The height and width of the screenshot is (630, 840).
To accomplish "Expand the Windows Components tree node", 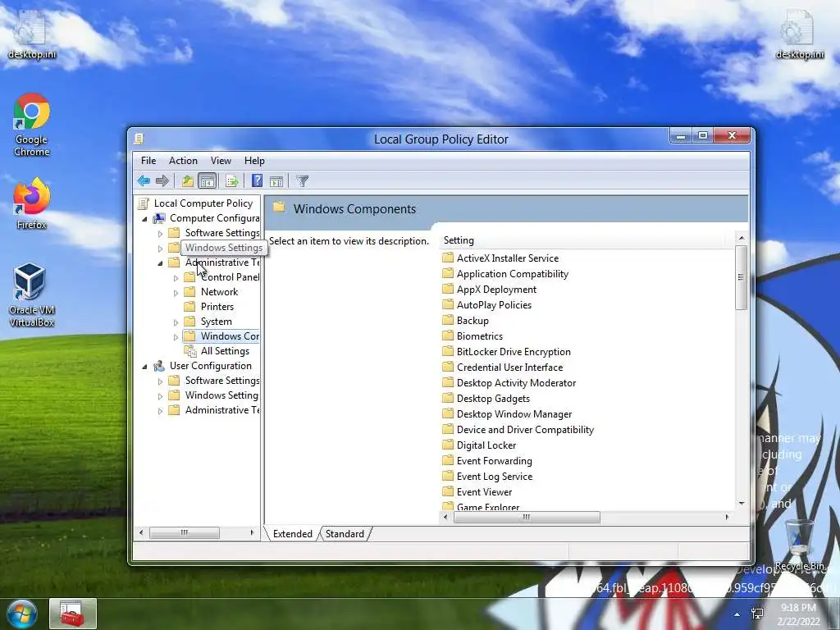I will (176, 337).
